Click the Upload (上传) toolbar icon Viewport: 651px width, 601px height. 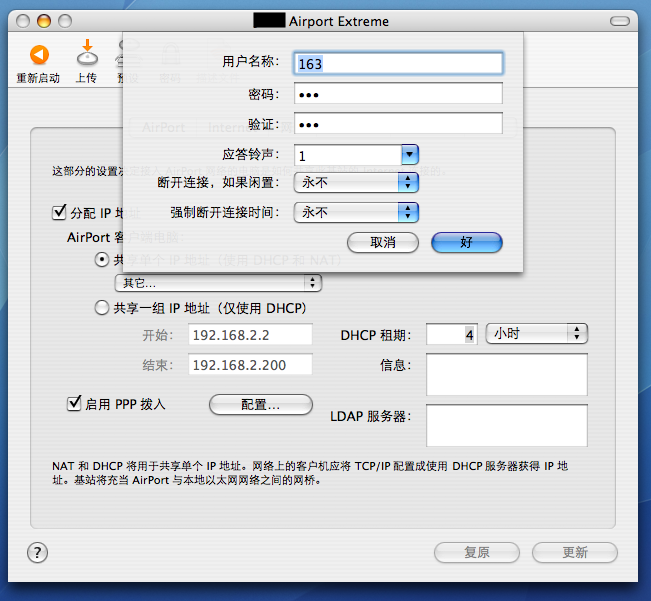(87, 53)
